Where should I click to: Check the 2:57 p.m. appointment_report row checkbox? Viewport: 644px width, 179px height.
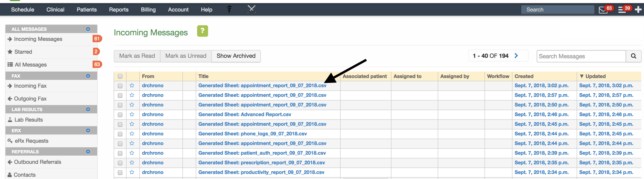click(x=120, y=95)
